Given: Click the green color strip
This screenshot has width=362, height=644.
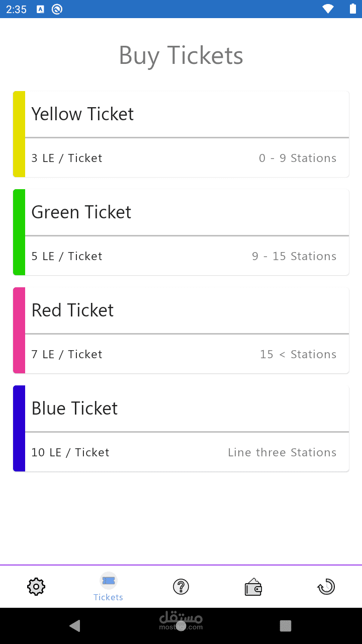Looking at the screenshot, I should (x=19, y=232).
